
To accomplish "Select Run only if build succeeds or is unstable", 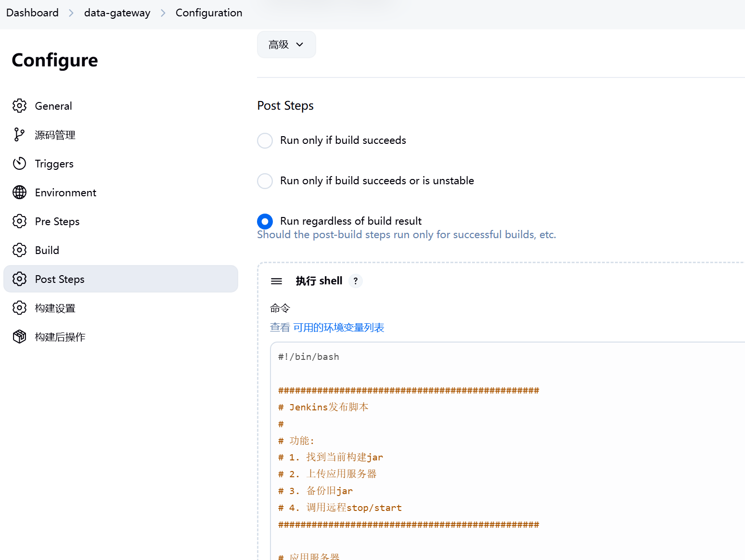I will [x=265, y=181].
